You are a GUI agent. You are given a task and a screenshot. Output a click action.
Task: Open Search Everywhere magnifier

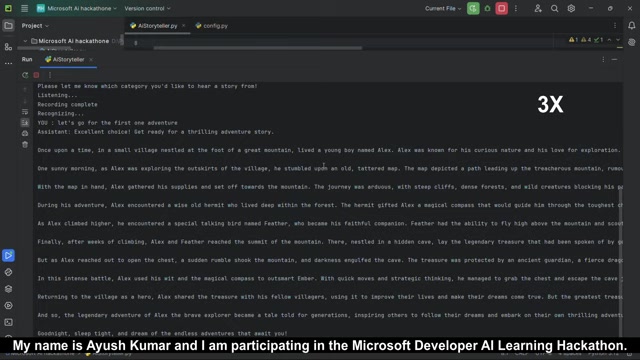tap(554, 8)
